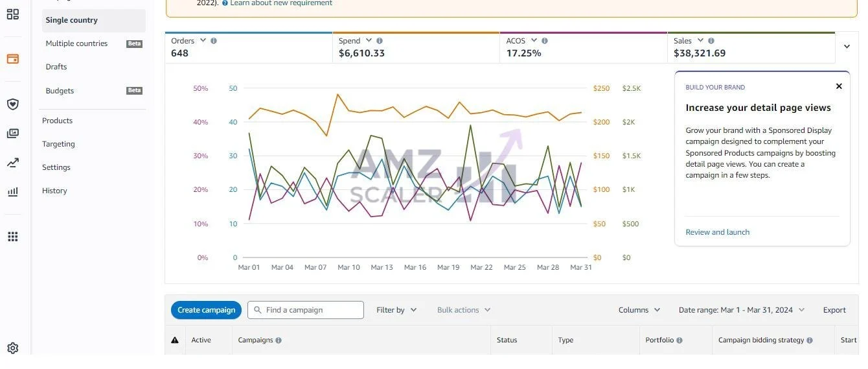Open the settings gear icon at bottom left
Image resolution: width=868 pixels, height=369 pixels.
[13, 348]
